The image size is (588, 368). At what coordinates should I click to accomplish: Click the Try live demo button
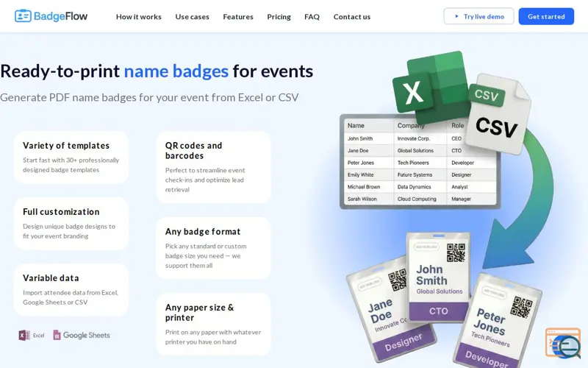tap(478, 16)
